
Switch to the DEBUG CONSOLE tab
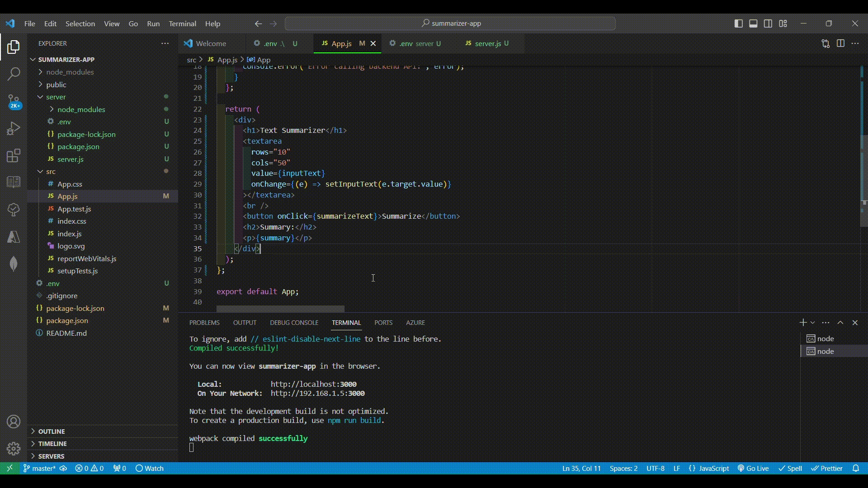point(294,323)
